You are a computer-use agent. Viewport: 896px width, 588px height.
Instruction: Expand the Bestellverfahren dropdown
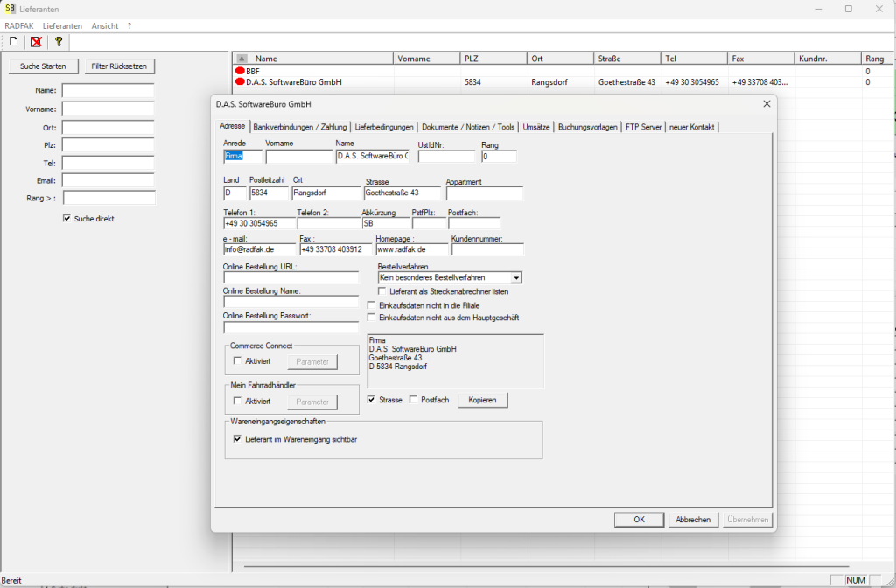(516, 277)
